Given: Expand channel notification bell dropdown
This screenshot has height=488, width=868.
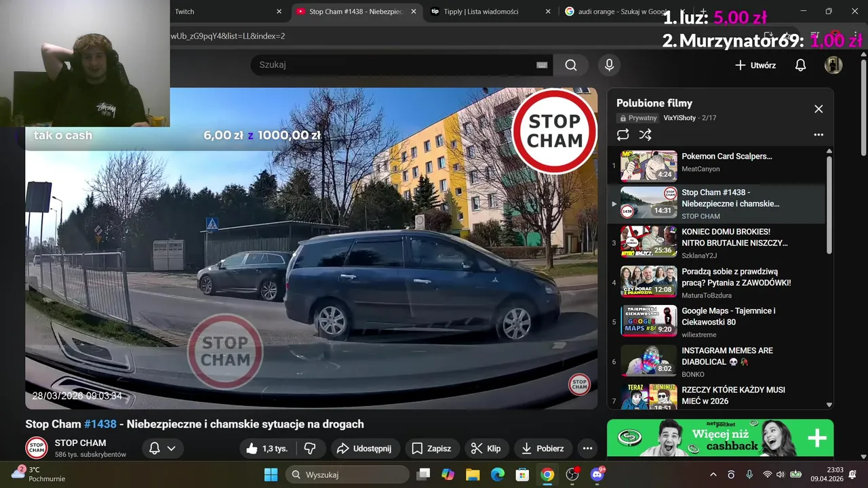Looking at the screenshot, I should tap(162, 448).
